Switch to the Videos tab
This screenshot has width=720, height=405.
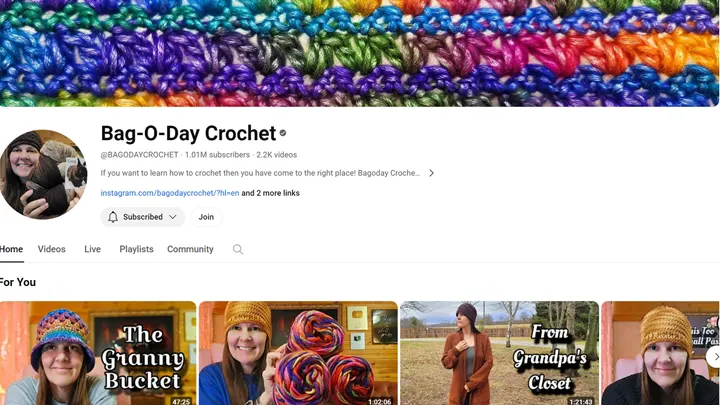(51, 249)
